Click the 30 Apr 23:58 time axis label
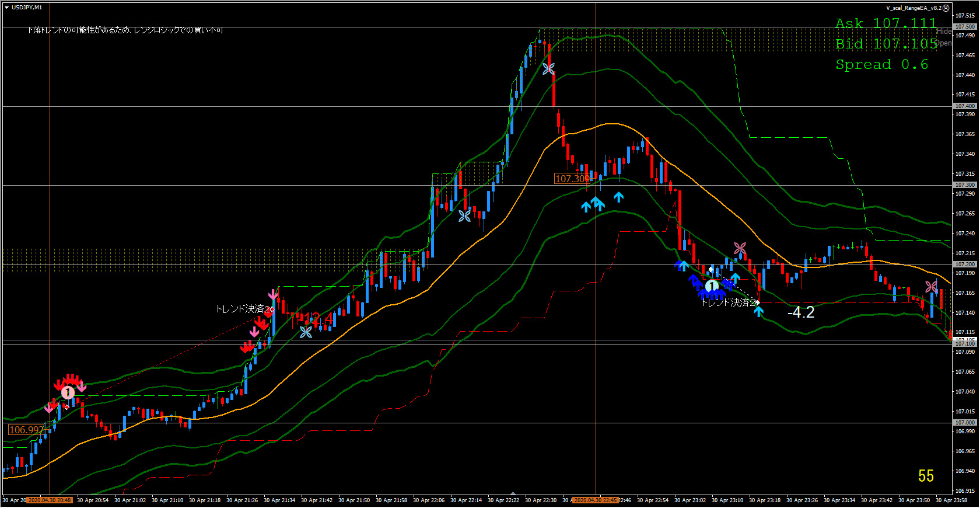The image size is (980, 508). [951, 500]
